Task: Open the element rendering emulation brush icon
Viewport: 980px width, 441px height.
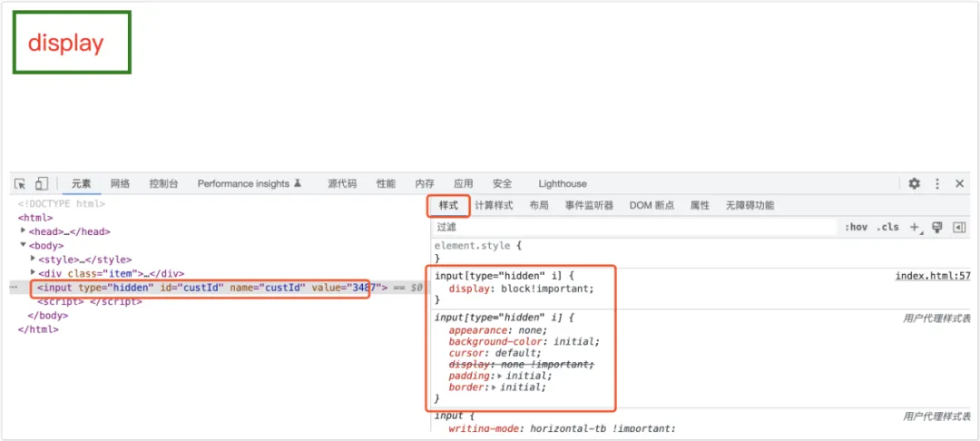Action: [x=936, y=228]
